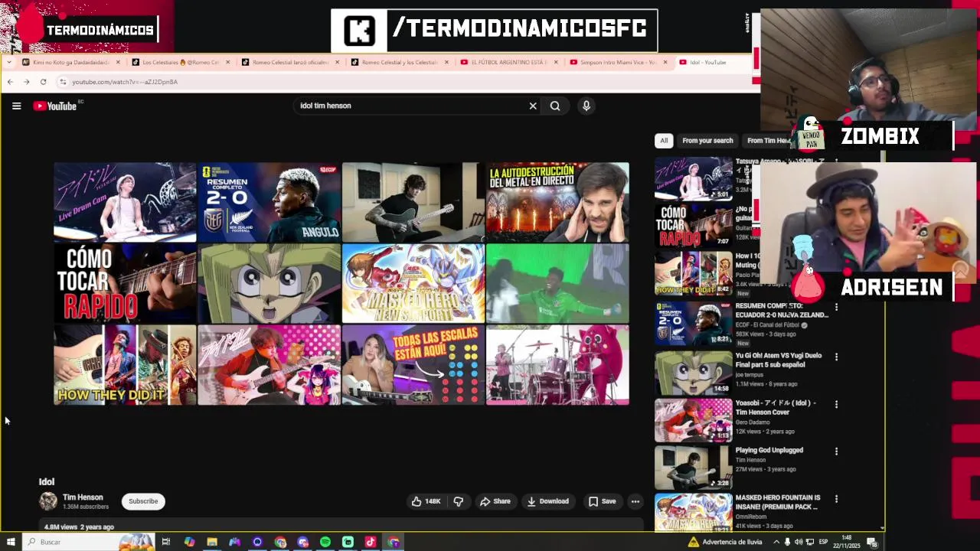The image size is (980, 551).
Task: Download the Idol video
Action: 547,501
